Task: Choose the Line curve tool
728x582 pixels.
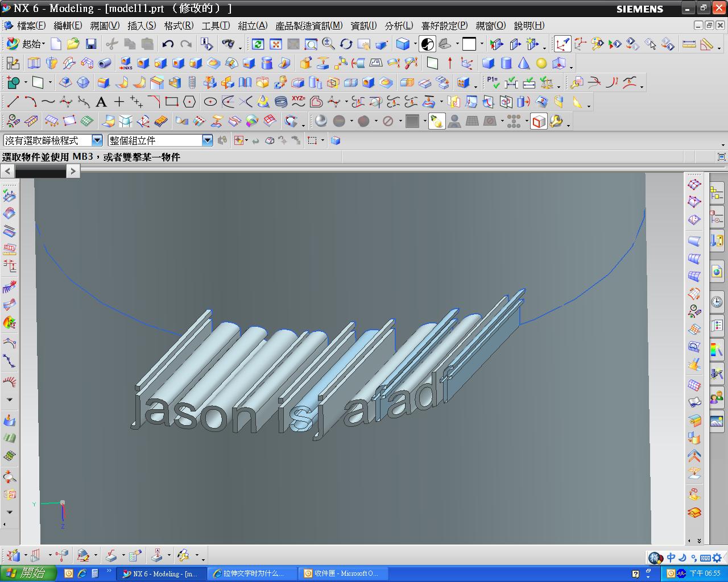Action: (13, 102)
